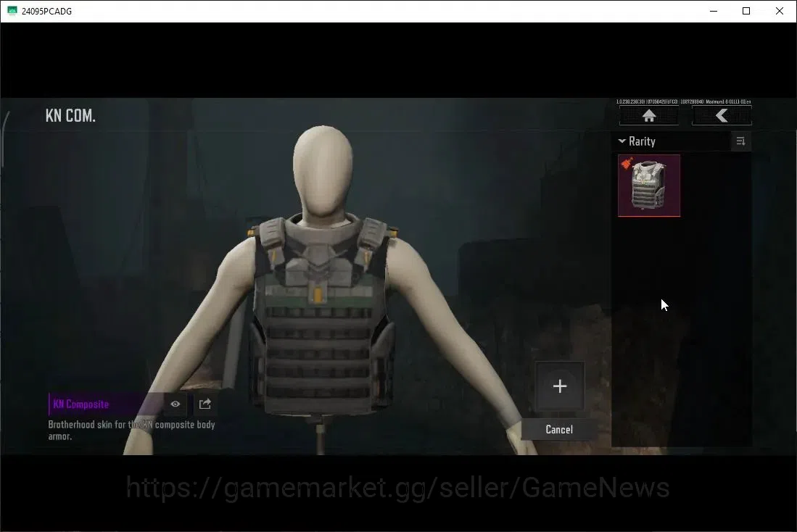Viewport: 797px width, 532px height.
Task: Close the 24095PCADG window
Action: point(779,11)
